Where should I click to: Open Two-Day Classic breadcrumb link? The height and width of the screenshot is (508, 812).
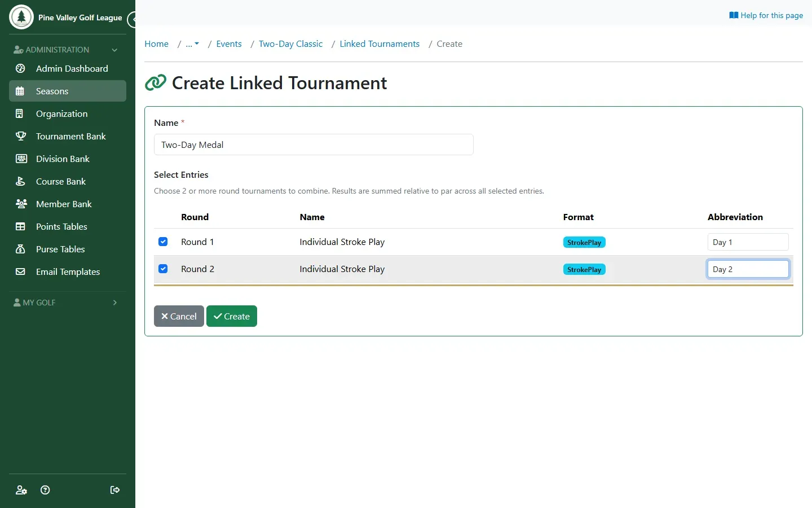tap(290, 44)
